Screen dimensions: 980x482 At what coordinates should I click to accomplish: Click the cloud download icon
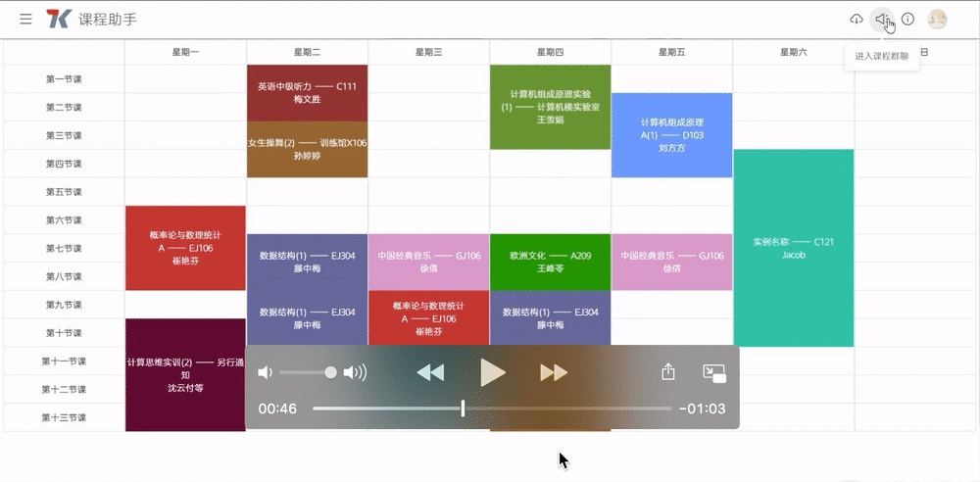coord(857,20)
